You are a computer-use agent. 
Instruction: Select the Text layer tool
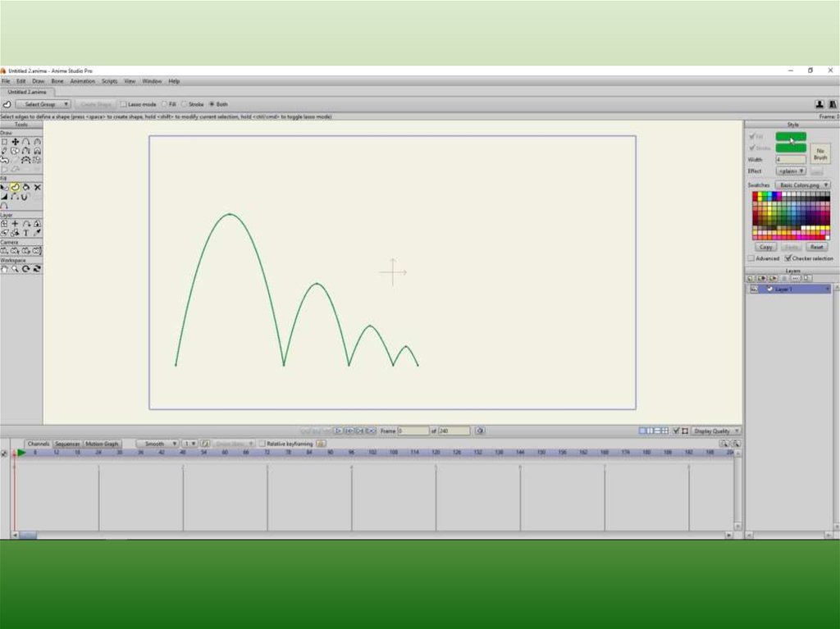click(x=26, y=233)
